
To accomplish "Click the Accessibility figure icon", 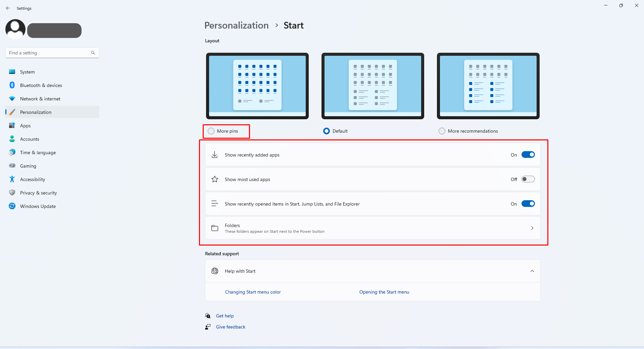I will [12, 179].
